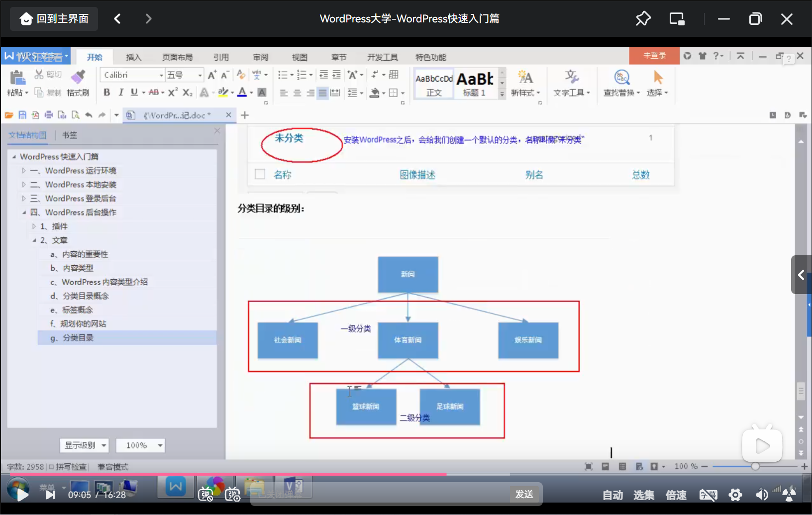Image resolution: width=812 pixels, height=515 pixels.
Task: Switch to mini picture-in-picture window mode
Action: 677,19
